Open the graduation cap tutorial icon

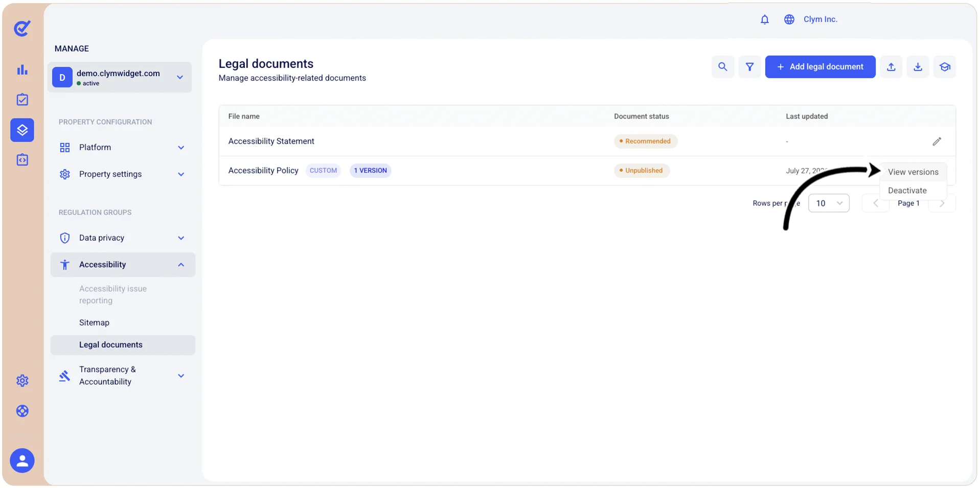point(945,67)
